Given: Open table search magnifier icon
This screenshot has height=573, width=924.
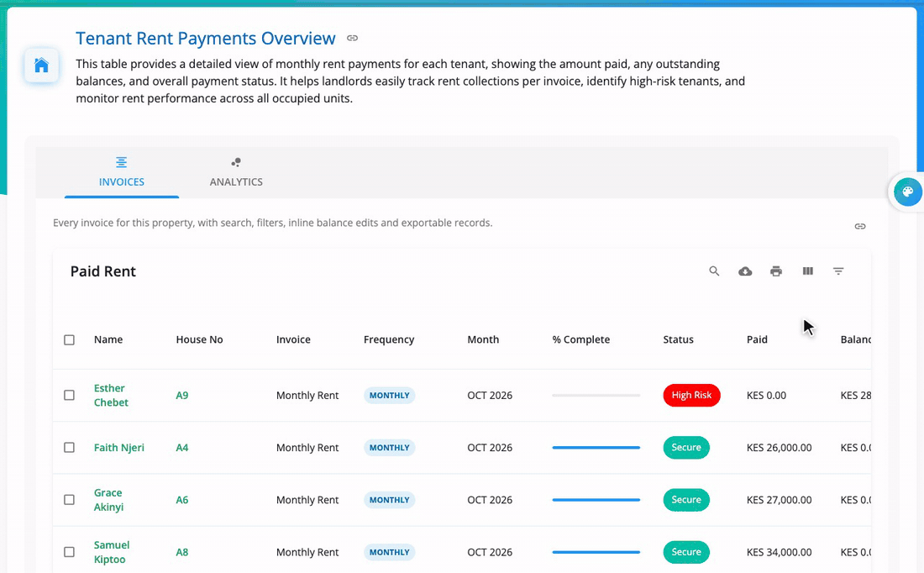Looking at the screenshot, I should 714,271.
